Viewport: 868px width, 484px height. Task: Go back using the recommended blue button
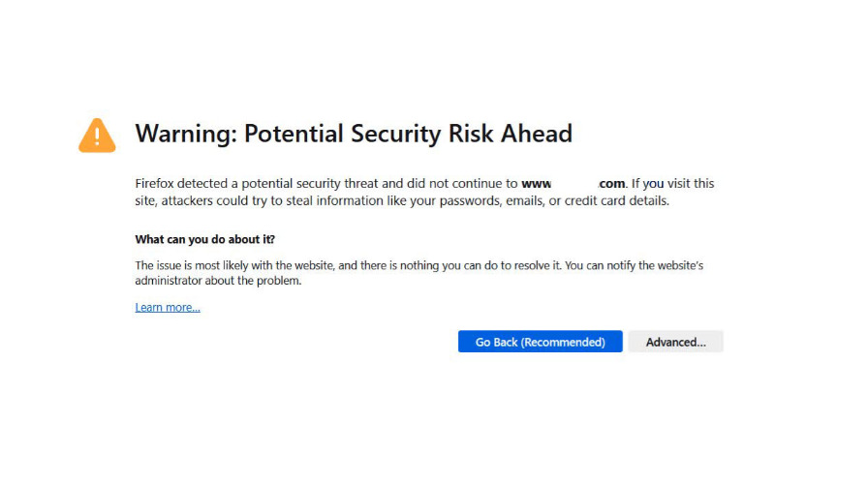click(540, 342)
